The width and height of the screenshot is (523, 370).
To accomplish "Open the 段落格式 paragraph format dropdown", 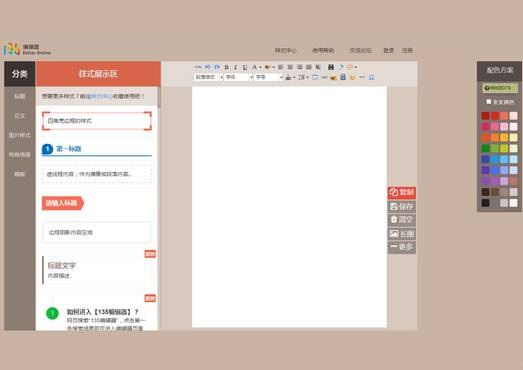I will 208,77.
